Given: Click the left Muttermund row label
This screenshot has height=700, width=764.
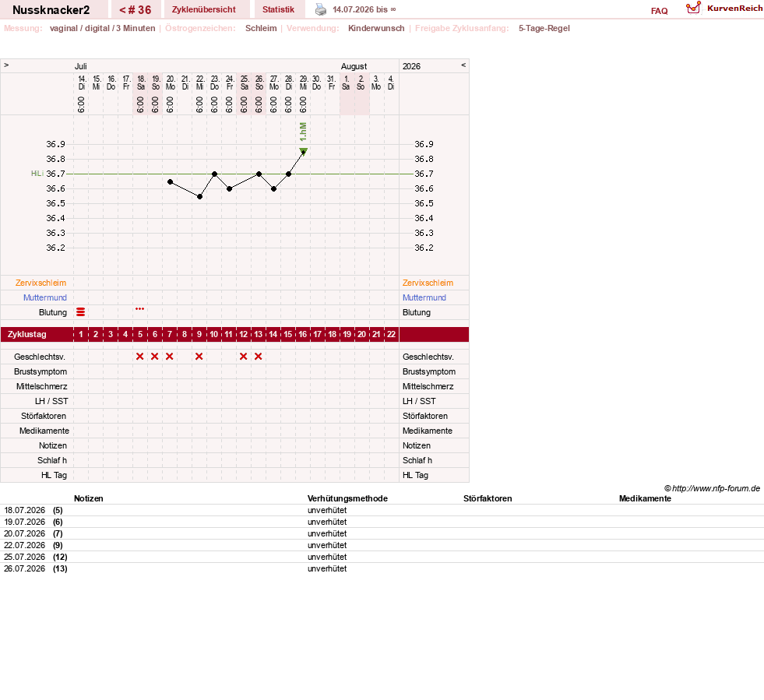Looking at the screenshot, I should pos(45,297).
